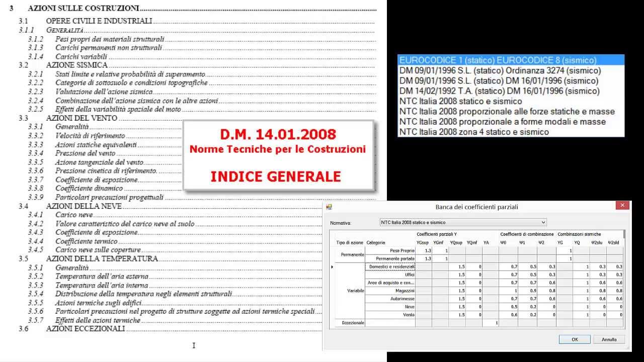Select EUROCODICE 1 (statico) EUROCODICE 8 (sismico)
Image resolution: width=644 pixels, height=362 pixels.
point(511,60)
